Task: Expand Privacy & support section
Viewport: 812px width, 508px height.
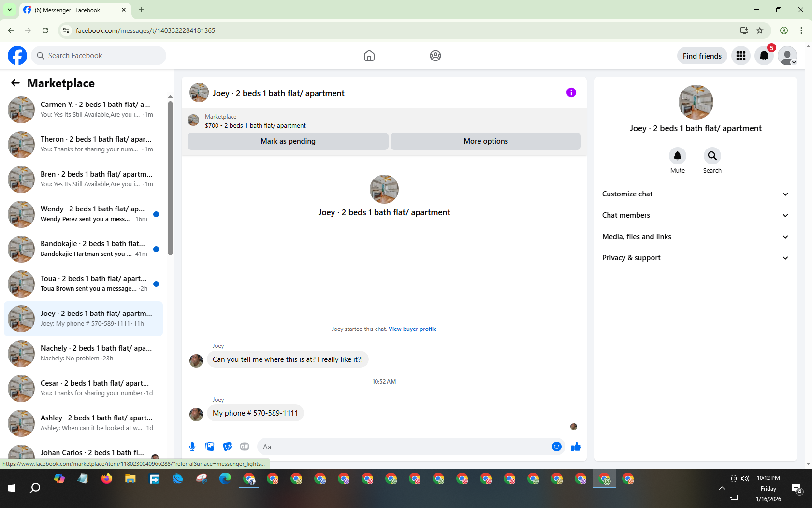Action: (x=696, y=258)
